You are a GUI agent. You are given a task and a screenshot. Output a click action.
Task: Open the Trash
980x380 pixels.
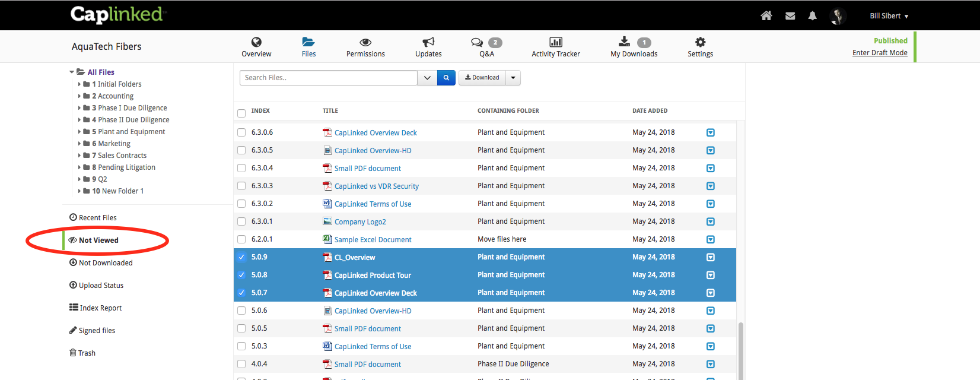pyautogui.click(x=82, y=353)
